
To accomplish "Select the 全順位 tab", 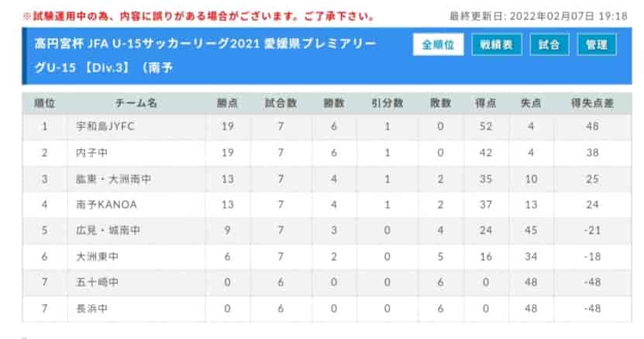I will coord(438,44).
